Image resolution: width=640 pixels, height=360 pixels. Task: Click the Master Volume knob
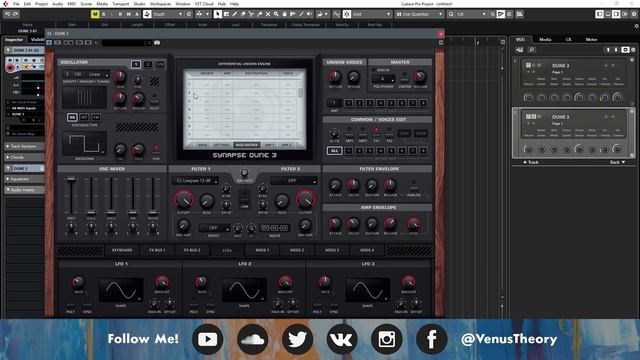[x=420, y=76]
